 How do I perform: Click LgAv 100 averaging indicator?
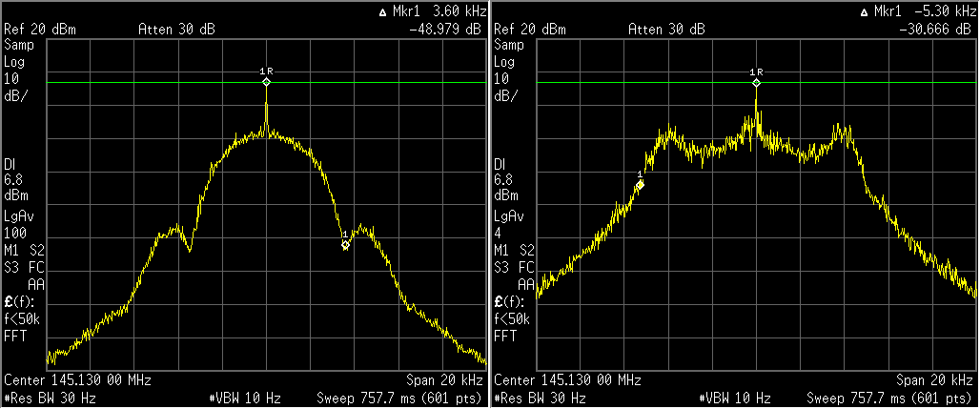18,225
